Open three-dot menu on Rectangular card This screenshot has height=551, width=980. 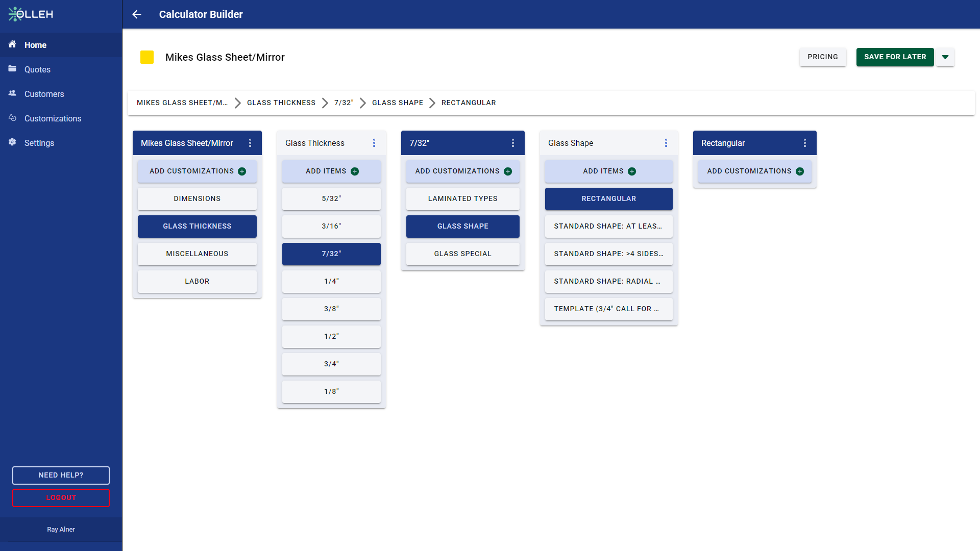tap(805, 143)
